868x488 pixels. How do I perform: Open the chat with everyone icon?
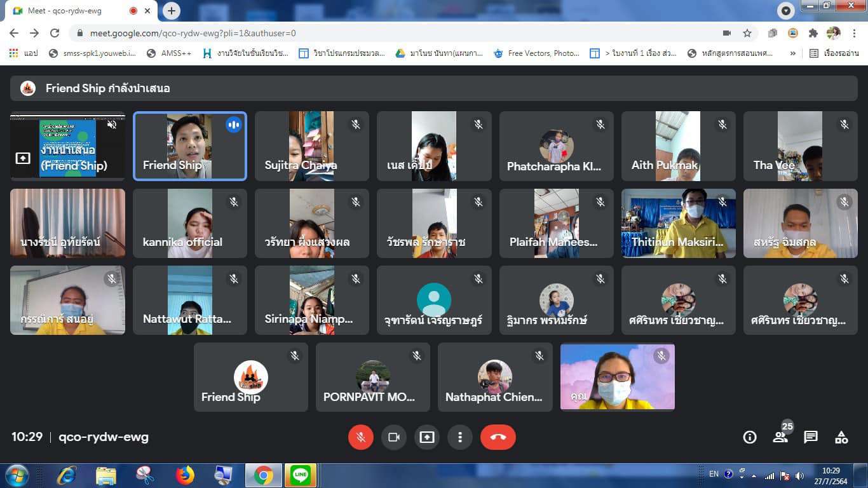click(x=811, y=437)
